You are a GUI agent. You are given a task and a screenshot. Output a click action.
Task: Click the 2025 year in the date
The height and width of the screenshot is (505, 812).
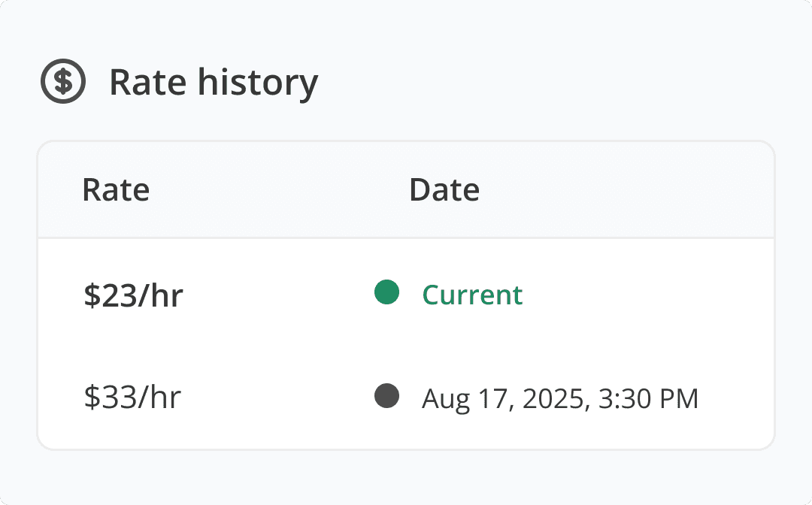(x=553, y=399)
